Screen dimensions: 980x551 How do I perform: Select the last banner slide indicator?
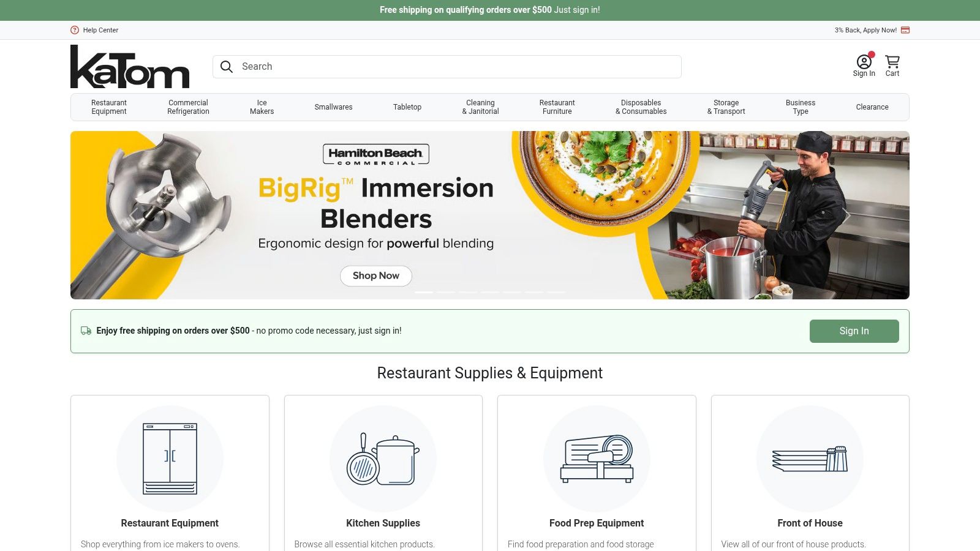[x=556, y=292]
